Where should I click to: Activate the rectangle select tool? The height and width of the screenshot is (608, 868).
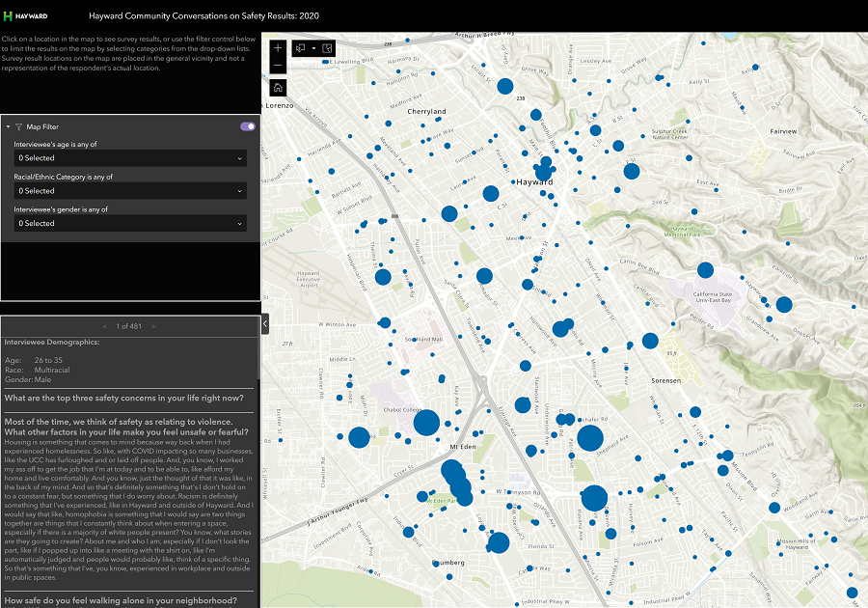click(301, 47)
